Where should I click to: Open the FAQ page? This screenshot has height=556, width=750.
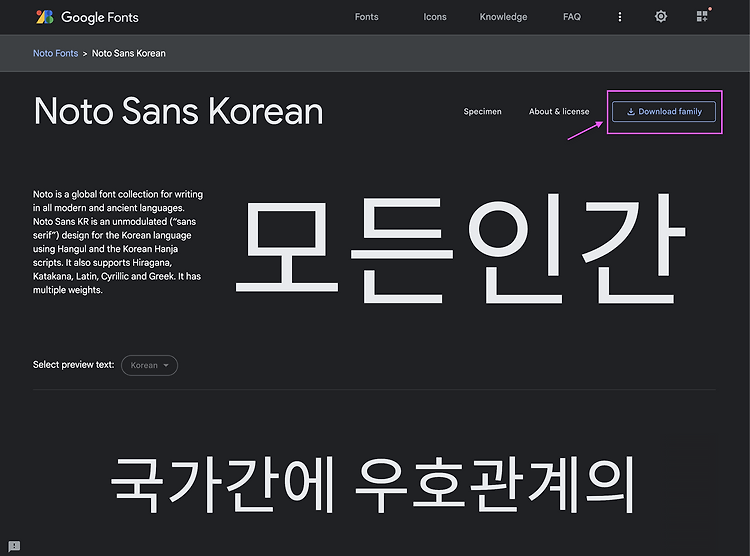(x=572, y=17)
